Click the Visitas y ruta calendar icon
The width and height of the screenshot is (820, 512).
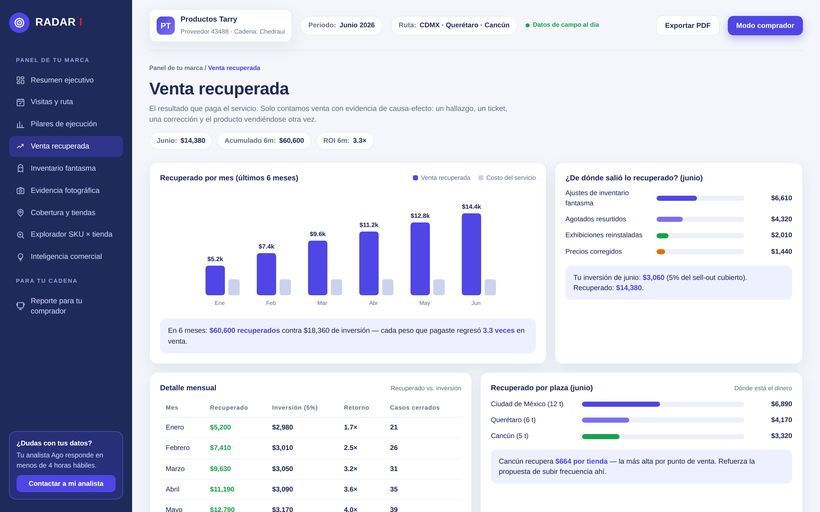[x=20, y=102]
